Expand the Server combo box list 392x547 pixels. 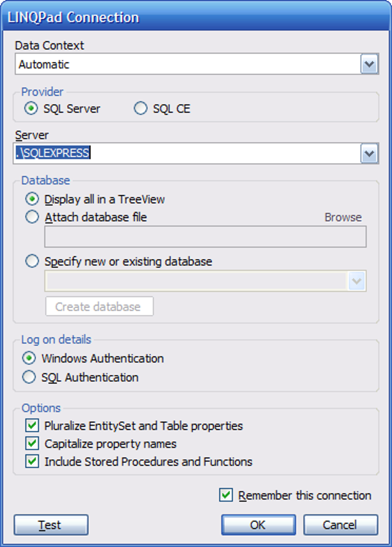pos(369,154)
